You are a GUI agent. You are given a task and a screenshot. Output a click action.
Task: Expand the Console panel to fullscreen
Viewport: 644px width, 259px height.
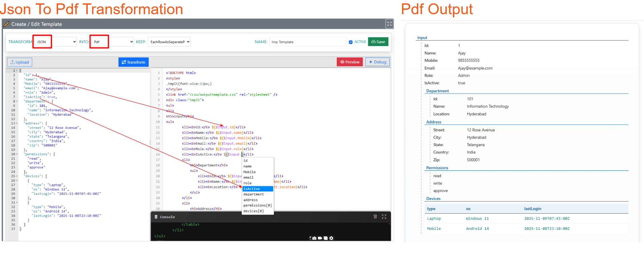click(x=384, y=216)
